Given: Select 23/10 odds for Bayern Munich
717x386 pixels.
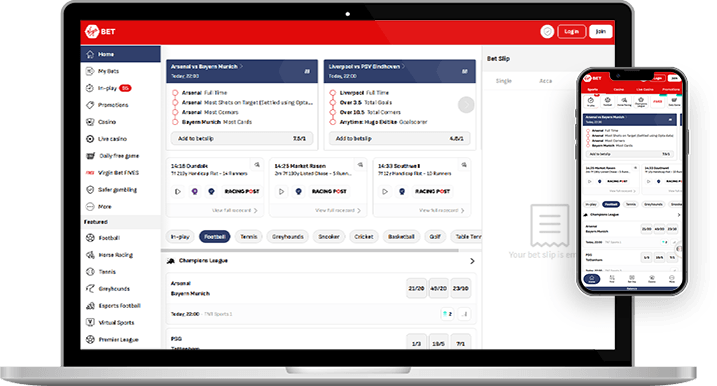Looking at the screenshot, I should (x=460, y=288).
